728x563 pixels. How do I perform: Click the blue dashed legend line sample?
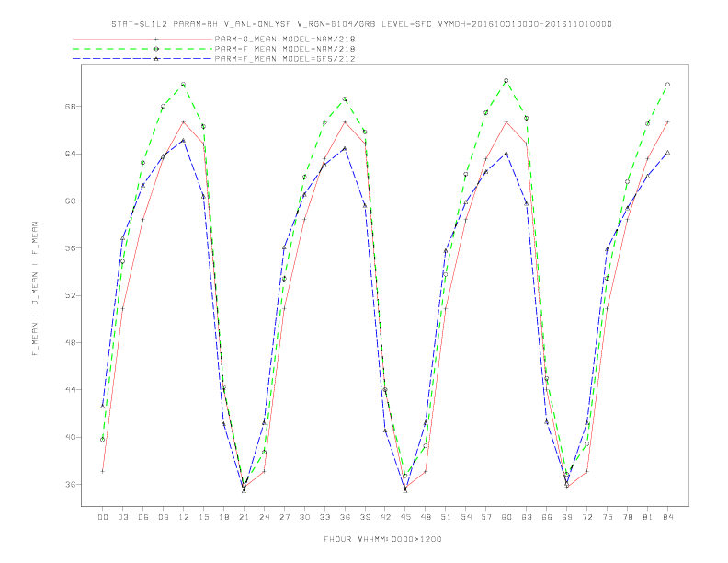point(142,59)
